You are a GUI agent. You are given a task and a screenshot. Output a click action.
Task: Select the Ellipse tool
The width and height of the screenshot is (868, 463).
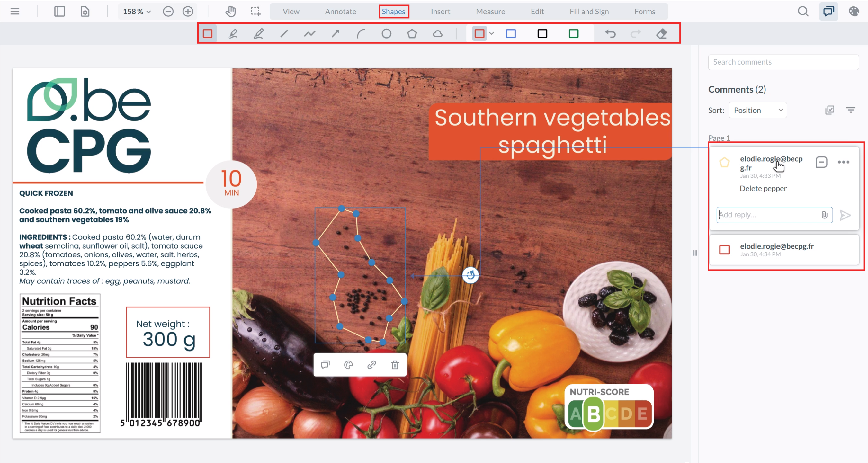coord(387,33)
